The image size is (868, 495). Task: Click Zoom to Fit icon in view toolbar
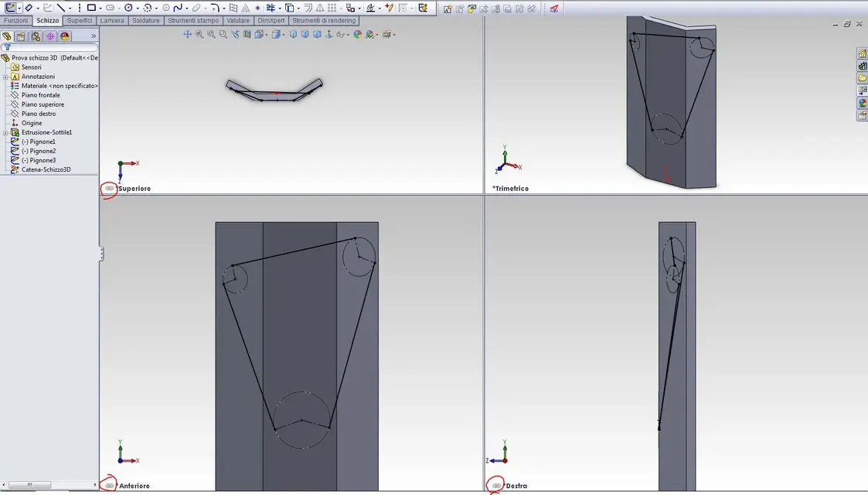(x=199, y=34)
